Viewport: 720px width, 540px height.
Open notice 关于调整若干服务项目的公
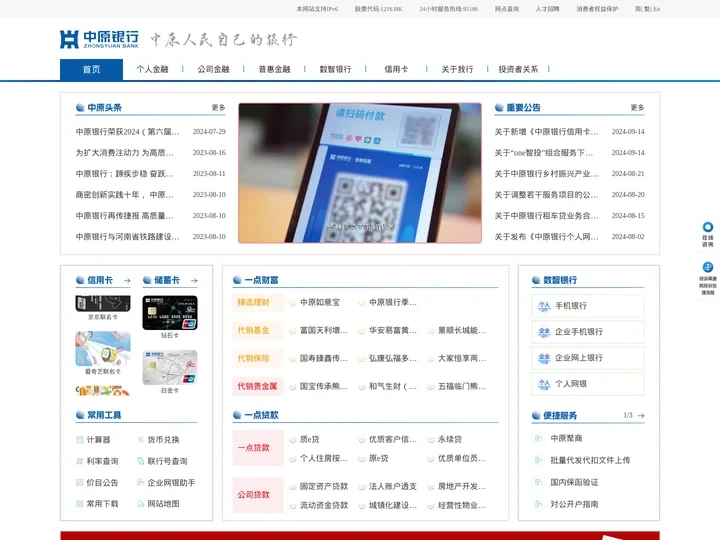pos(546,195)
